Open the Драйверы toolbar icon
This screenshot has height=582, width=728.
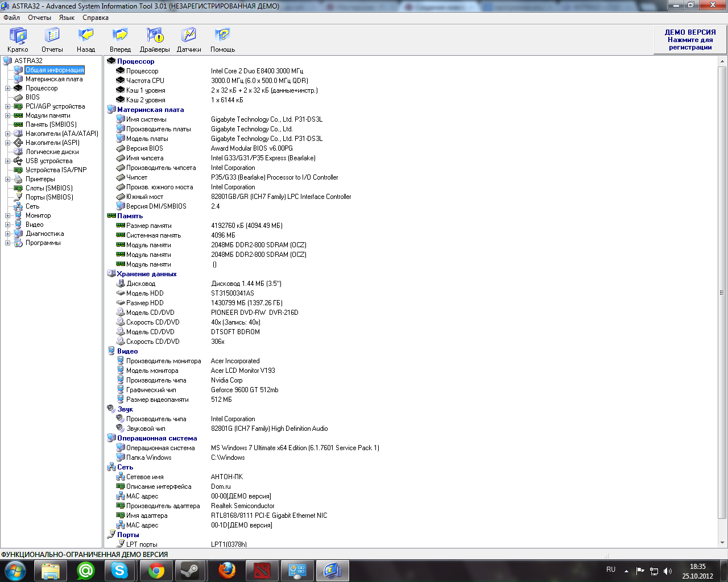pos(155,36)
